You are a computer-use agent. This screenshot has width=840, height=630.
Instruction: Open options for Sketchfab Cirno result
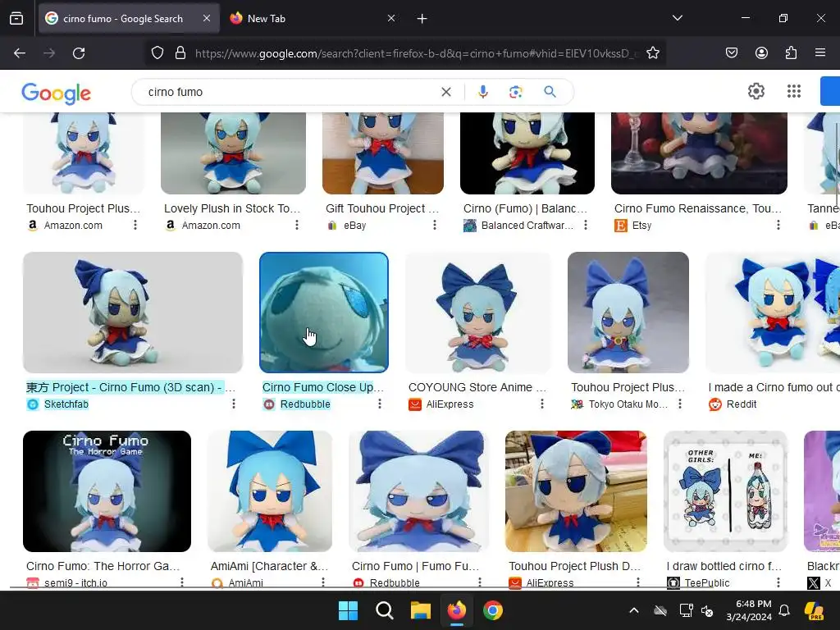pyautogui.click(x=234, y=404)
